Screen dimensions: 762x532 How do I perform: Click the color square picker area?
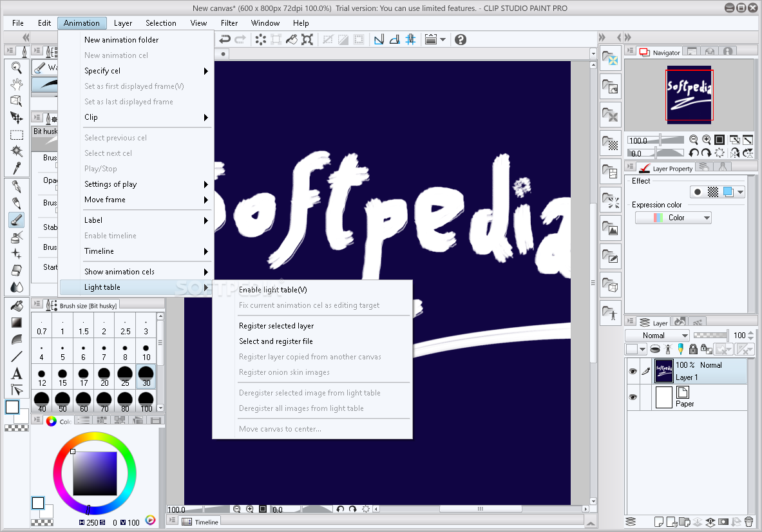[x=95, y=473]
